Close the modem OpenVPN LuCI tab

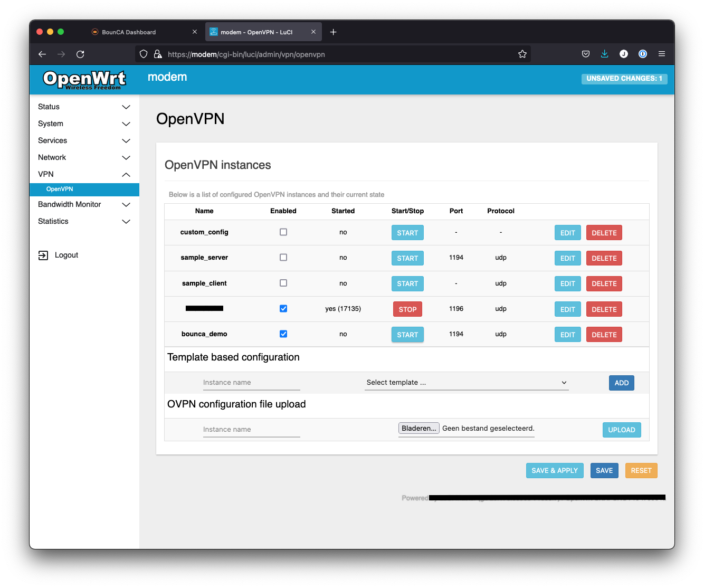313,32
